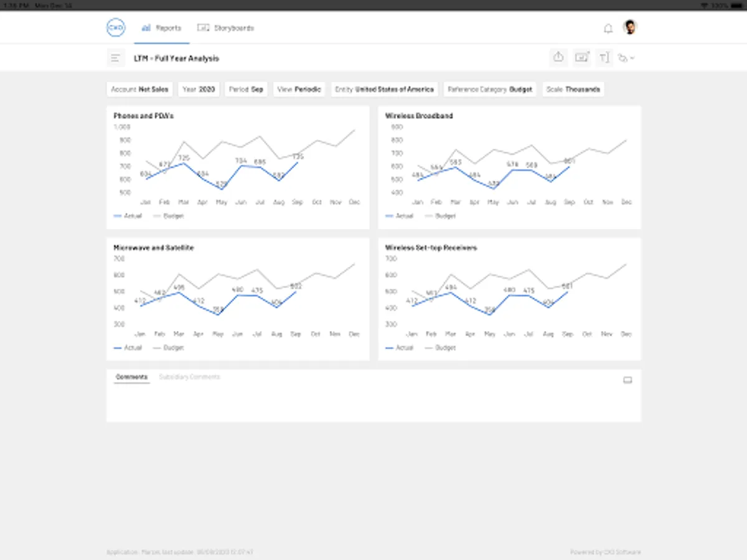Open the Account Net Sales filter

[x=139, y=90]
